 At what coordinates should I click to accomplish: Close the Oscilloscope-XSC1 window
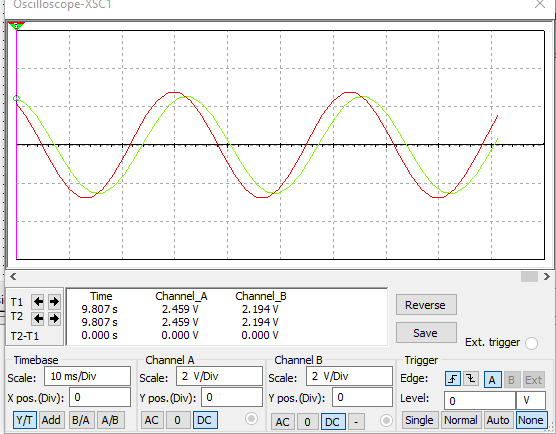(540, 4)
